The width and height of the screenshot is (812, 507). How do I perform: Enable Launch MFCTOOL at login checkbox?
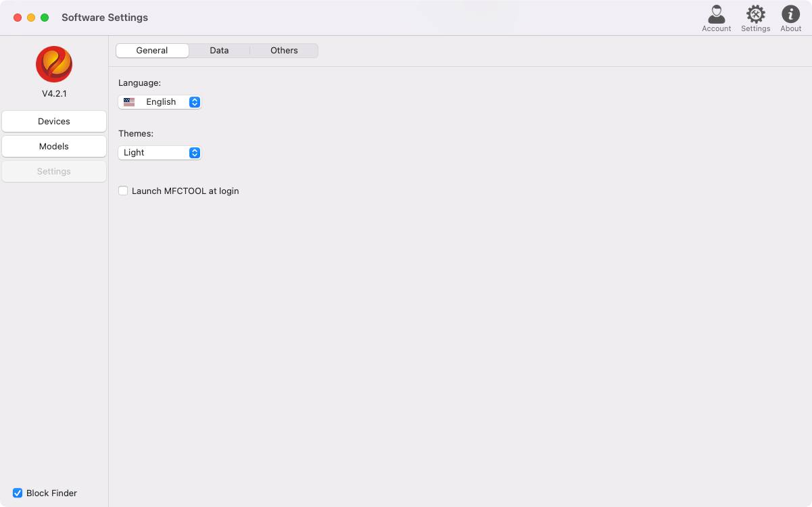click(123, 191)
